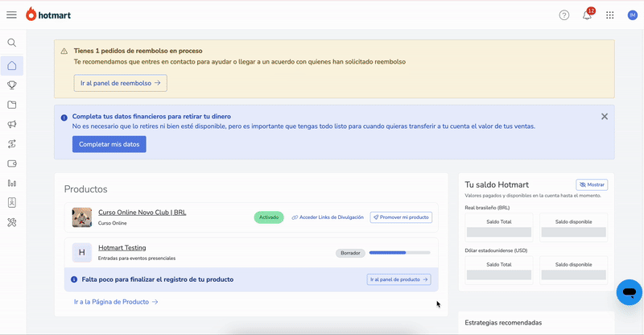The height and width of the screenshot is (335, 644).
Task: Click the Hotmart Testing H thumbnail
Action: pyautogui.click(x=82, y=252)
